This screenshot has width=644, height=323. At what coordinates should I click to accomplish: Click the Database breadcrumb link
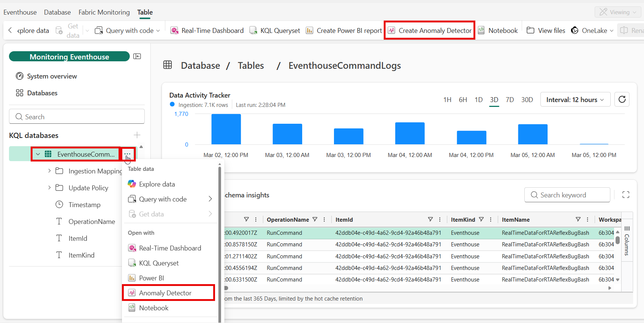pyautogui.click(x=200, y=65)
